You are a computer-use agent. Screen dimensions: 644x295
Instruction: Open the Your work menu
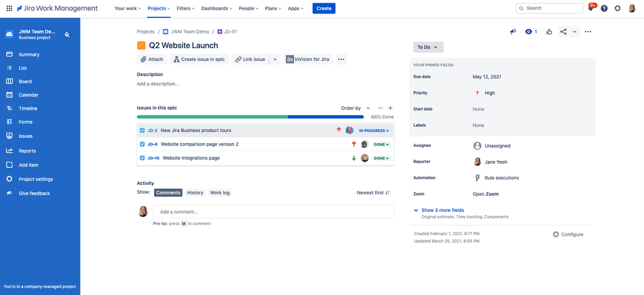[128, 8]
